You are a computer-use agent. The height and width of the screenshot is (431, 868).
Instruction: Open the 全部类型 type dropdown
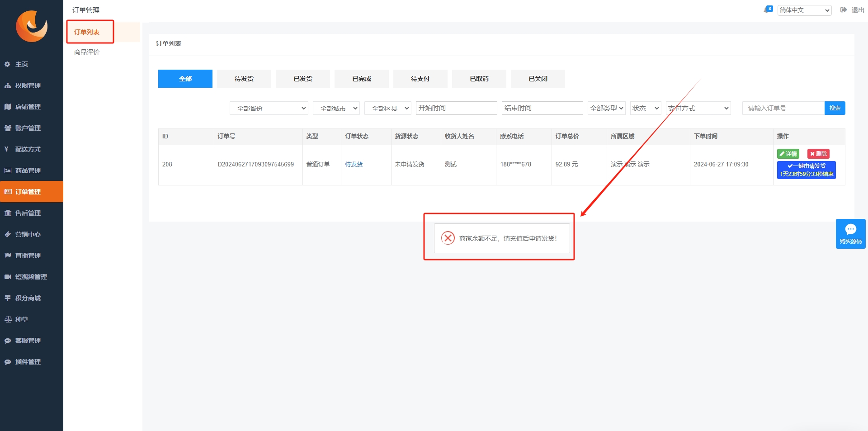click(607, 108)
